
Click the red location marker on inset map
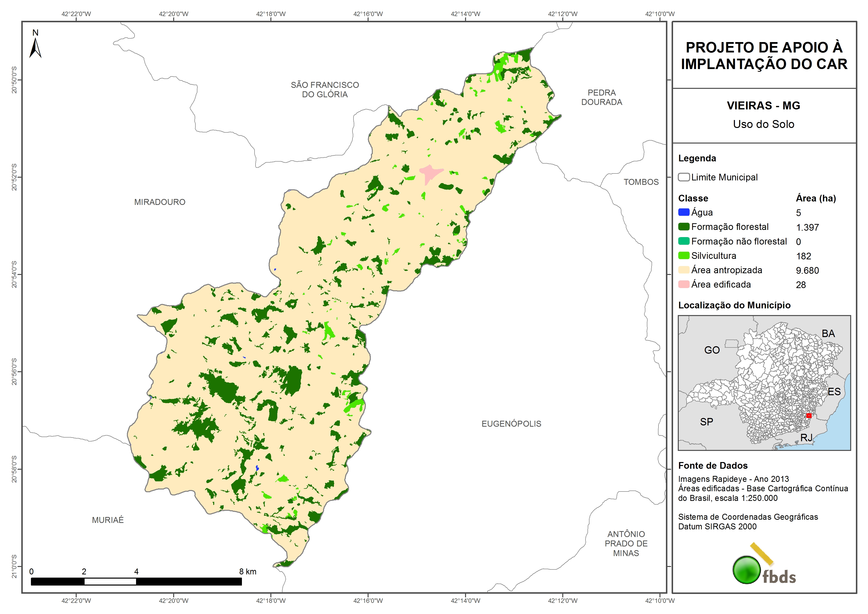[809, 415]
